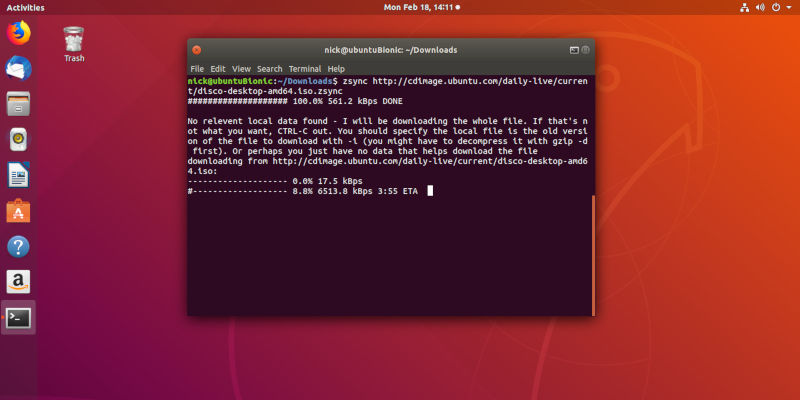Click terminal title nick@ubuntuBionic: ~/Downloads
The height and width of the screenshot is (400, 800).
[x=391, y=50]
